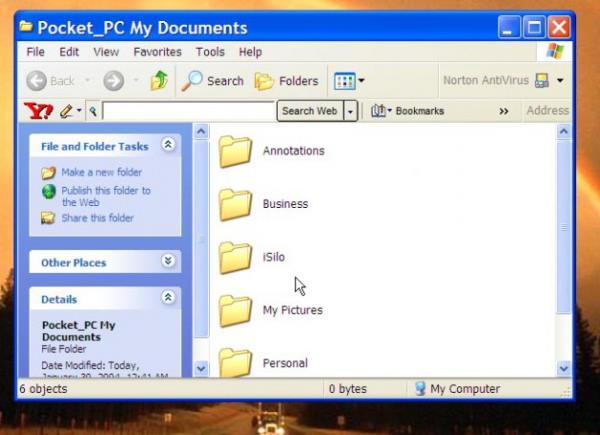
Task: Click the Up folder toolbar icon
Action: [158, 81]
